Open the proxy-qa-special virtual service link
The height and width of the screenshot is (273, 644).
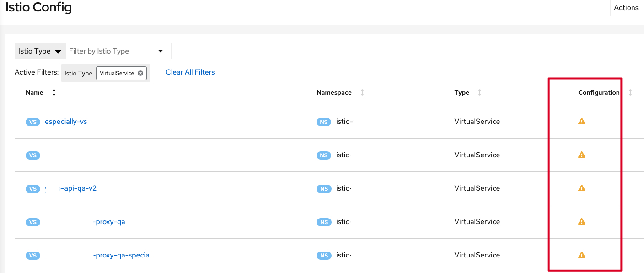tap(122, 255)
